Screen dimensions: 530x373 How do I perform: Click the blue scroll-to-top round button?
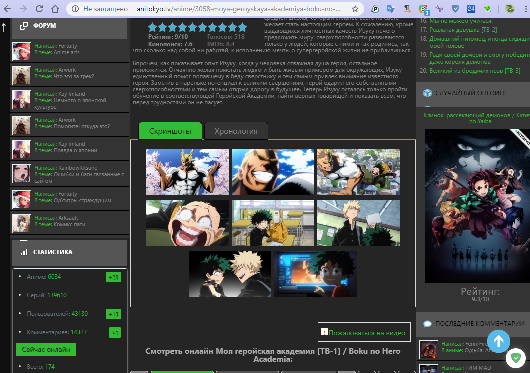[498, 342]
